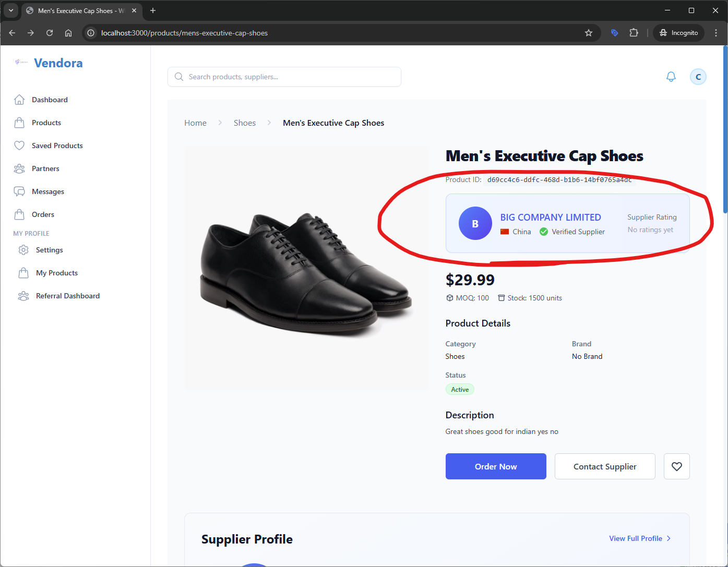Bookmark this page with the star icon

pyautogui.click(x=588, y=33)
